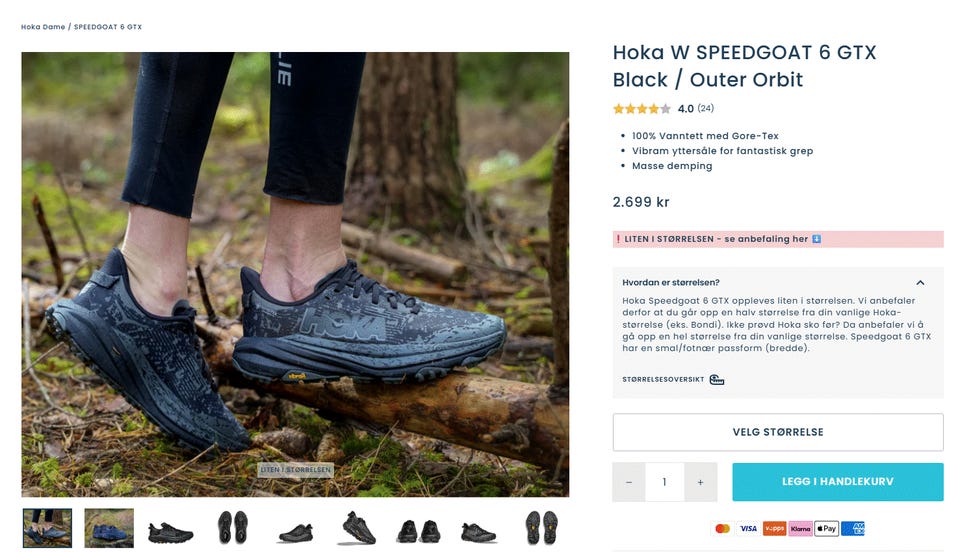Open the 'Hoka Dame' breadcrumb link
This screenshot has height=552, width=960.
tap(42, 27)
